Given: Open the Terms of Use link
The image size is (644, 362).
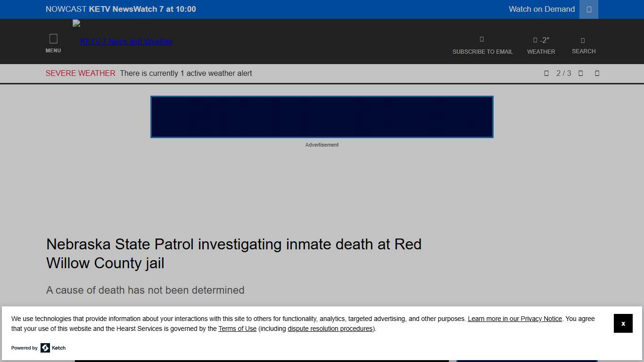Looking at the screenshot, I should [x=237, y=329].
